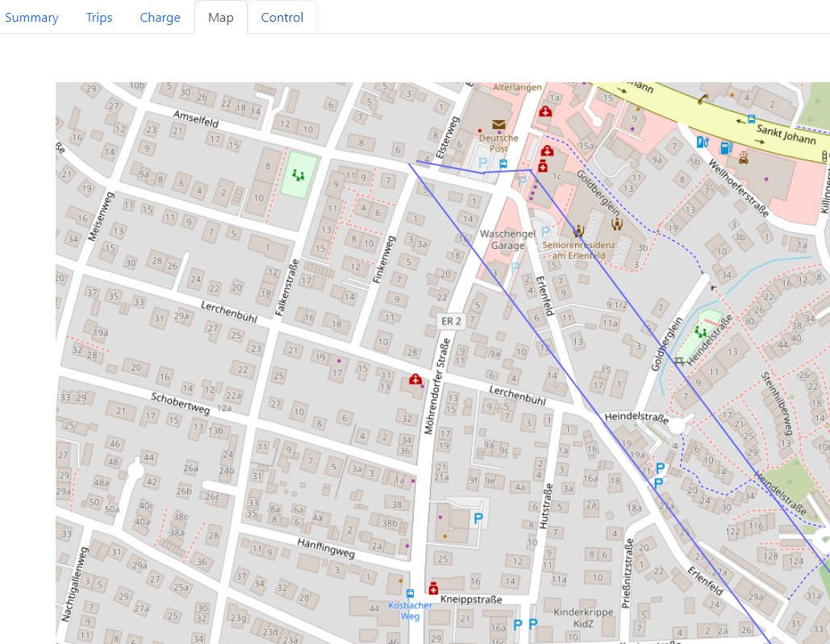
Task: Click the nursing home icon at Seniorenresidenz am Erlenfeld
Action: [578, 231]
